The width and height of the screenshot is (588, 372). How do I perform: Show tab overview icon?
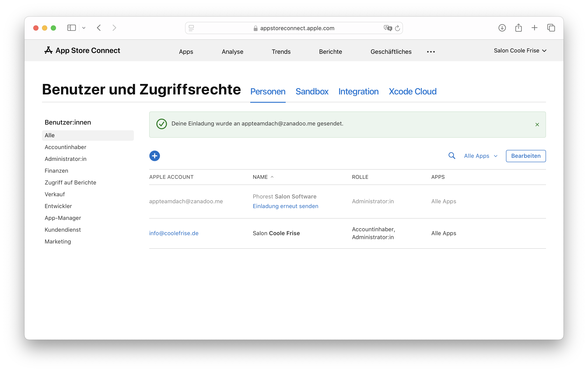click(551, 28)
